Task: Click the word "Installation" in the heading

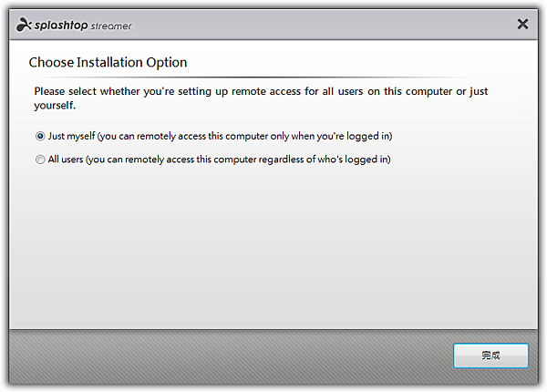Action: [110, 62]
